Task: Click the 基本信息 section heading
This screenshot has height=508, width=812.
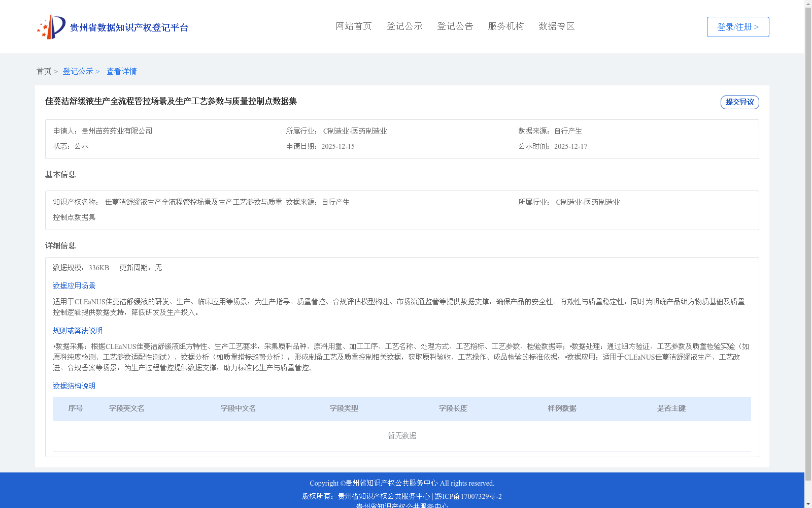Action: pyautogui.click(x=60, y=175)
